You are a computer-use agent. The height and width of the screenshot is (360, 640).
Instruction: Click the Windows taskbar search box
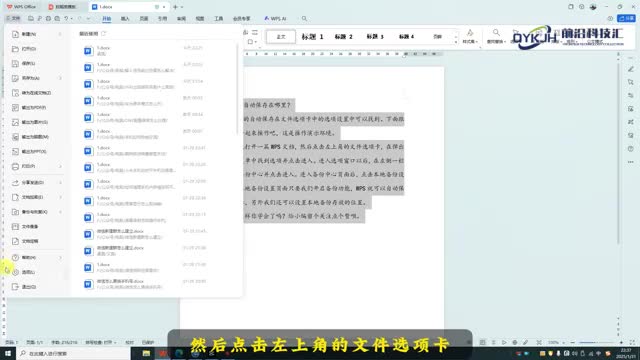73,353
